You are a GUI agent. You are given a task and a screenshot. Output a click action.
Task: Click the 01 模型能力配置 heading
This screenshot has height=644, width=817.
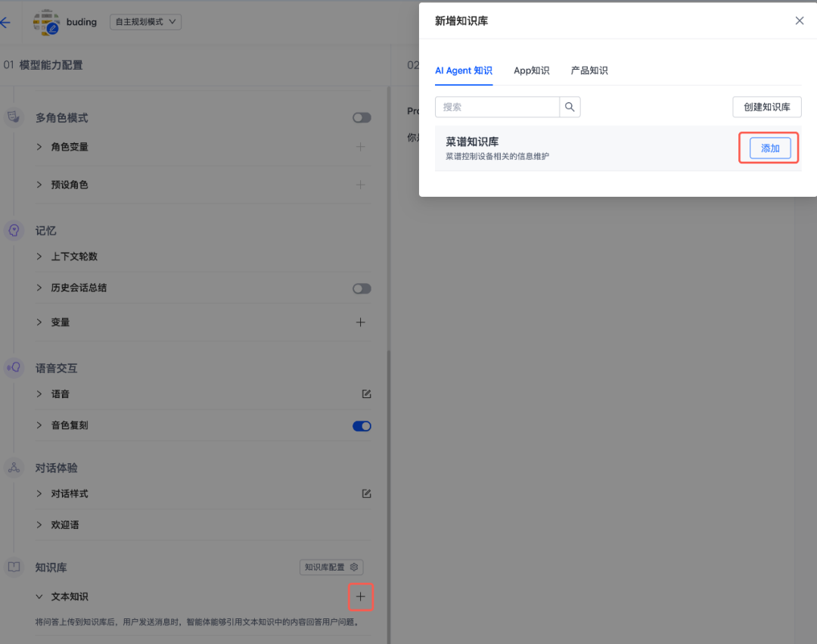click(x=43, y=65)
